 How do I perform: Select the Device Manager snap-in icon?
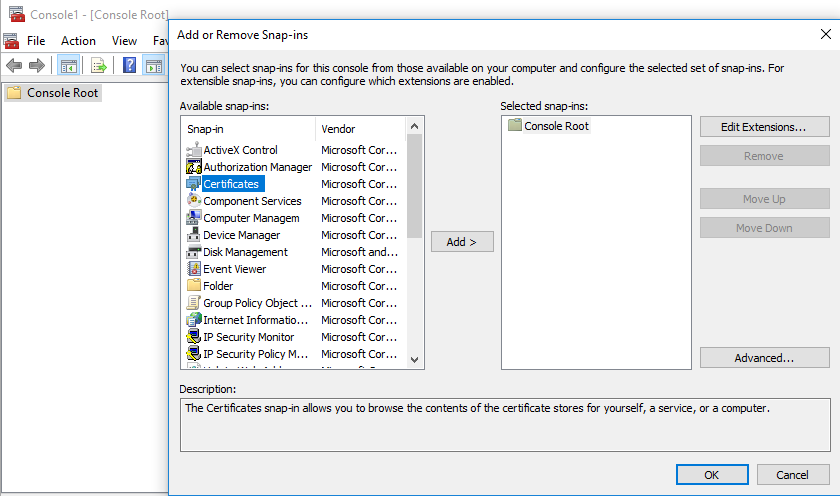click(x=193, y=235)
